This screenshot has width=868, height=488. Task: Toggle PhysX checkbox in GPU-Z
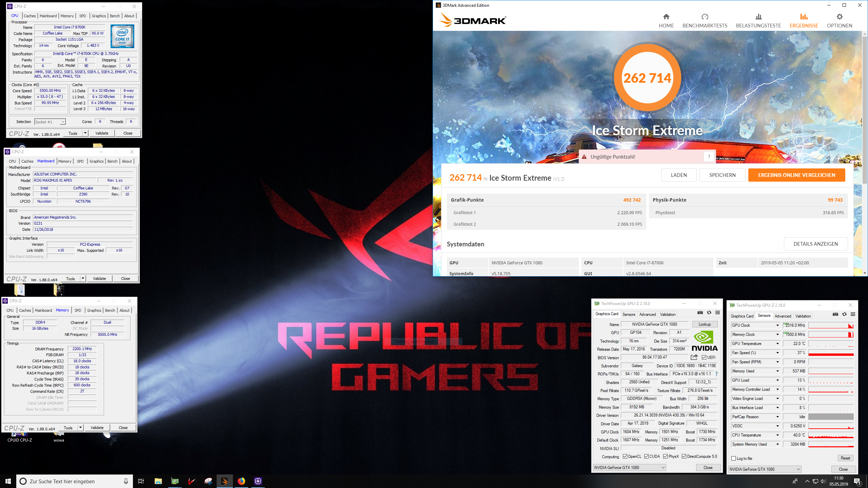tap(665, 456)
